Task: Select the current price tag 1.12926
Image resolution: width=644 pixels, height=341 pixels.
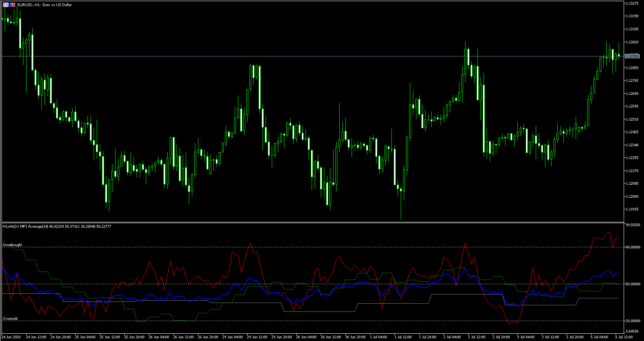Action: (x=632, y=56)
